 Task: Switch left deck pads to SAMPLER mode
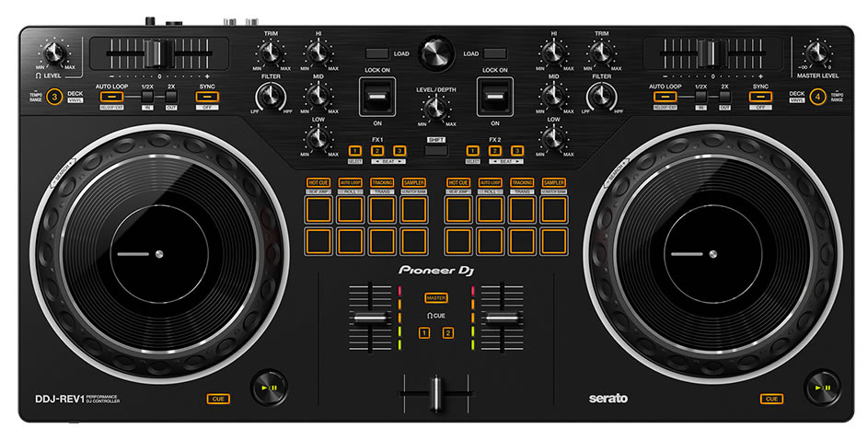click(x=414, y=182)
